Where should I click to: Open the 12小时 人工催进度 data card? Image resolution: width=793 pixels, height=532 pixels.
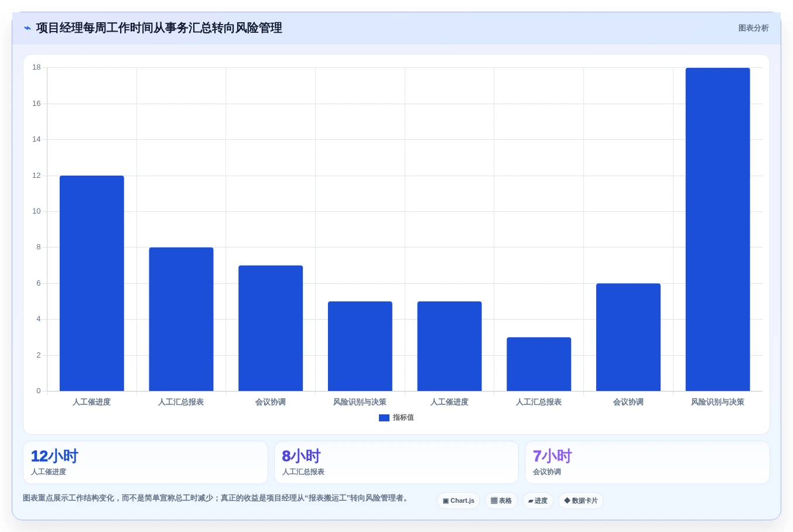click(145, 462)
